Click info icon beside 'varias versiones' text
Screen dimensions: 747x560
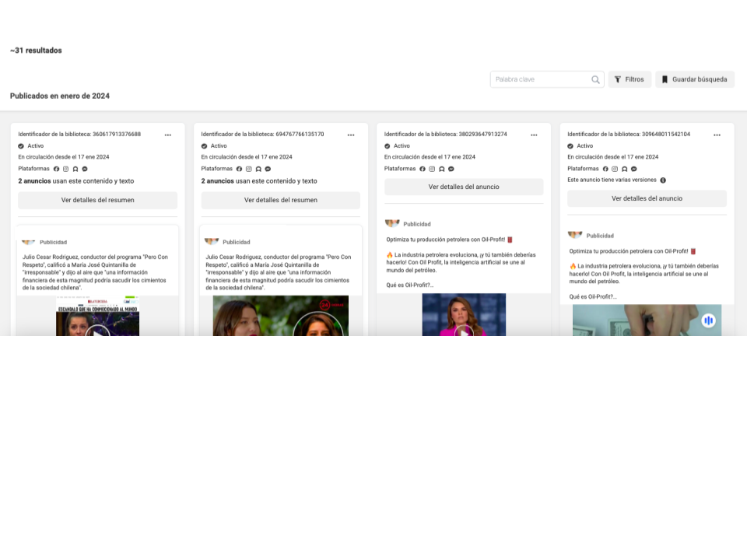663,180
